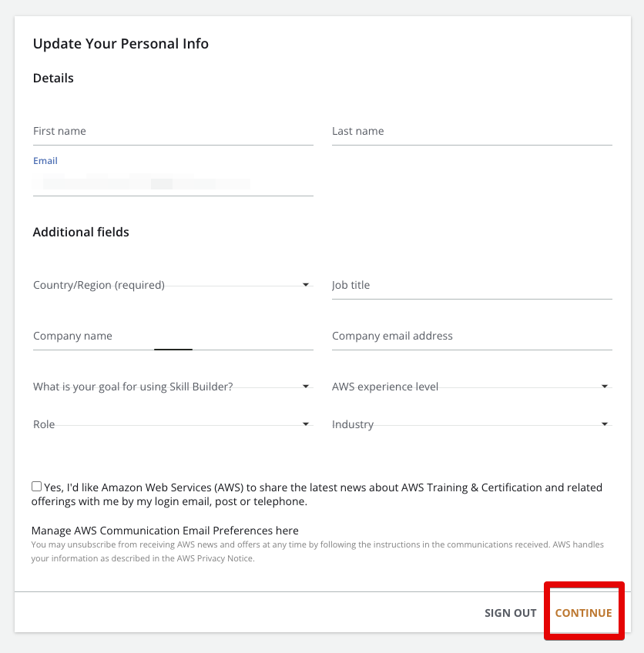The height and width of the screenshot is (653, 644).
Task: Click the AWS experience level arrow icon
Action: [x=605, y=387]
